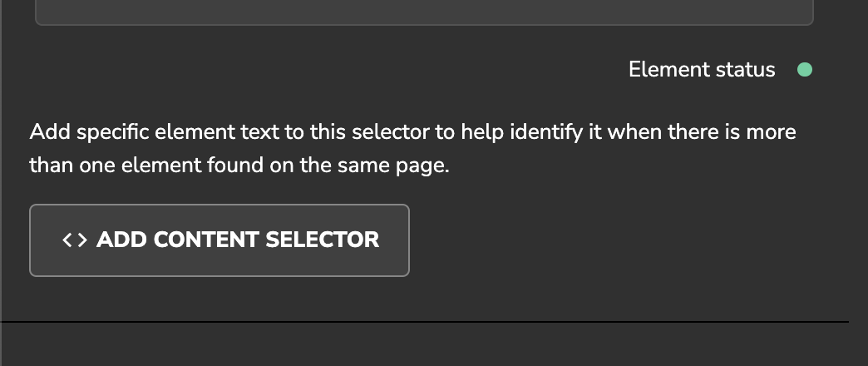Screen dimensions: 868x366
Task: Click the text field above Element status
Action: click(424, 12)
